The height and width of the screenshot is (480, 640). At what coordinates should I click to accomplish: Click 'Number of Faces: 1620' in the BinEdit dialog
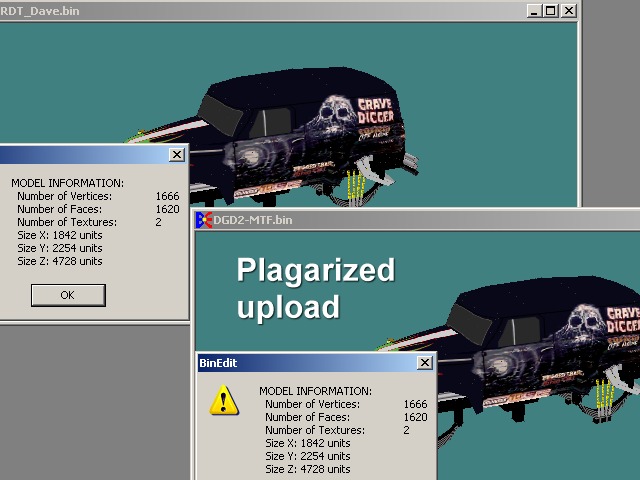[346, 417]
